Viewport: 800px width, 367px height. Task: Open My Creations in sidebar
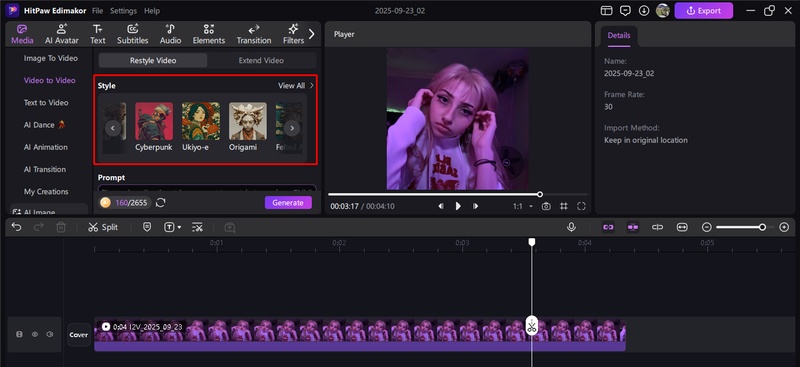[x=46, y=191]
